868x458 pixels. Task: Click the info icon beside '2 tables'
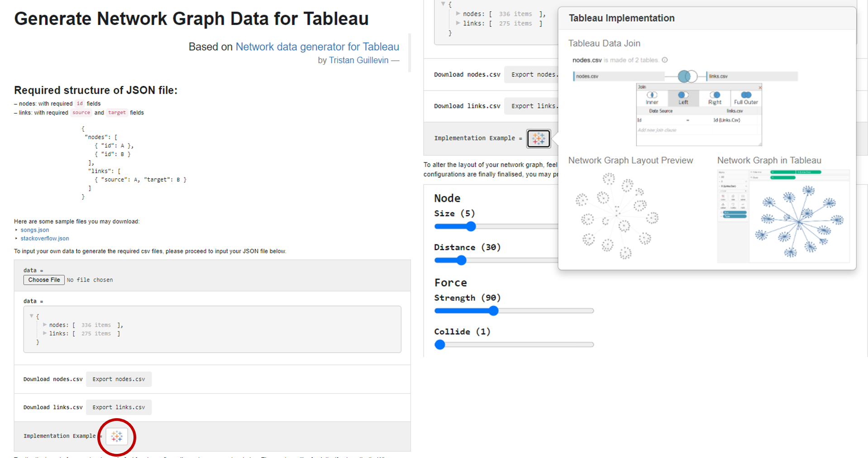tap(664, 60)
